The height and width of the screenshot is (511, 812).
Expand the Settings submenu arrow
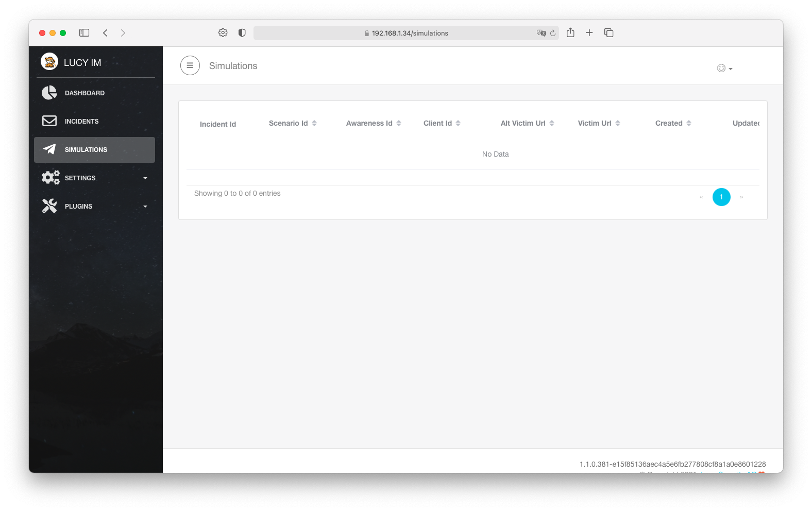[145, 178]
